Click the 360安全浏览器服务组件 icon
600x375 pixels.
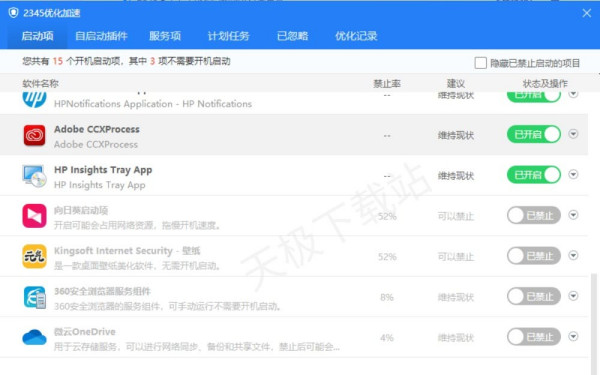pyautogui.click(x=34, y=297)
